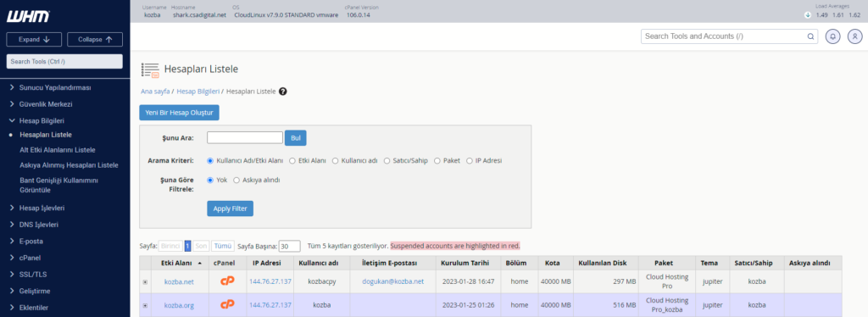Open the user profile icon
Viewport: 868px width, 317px height.
tap(855, 36)
